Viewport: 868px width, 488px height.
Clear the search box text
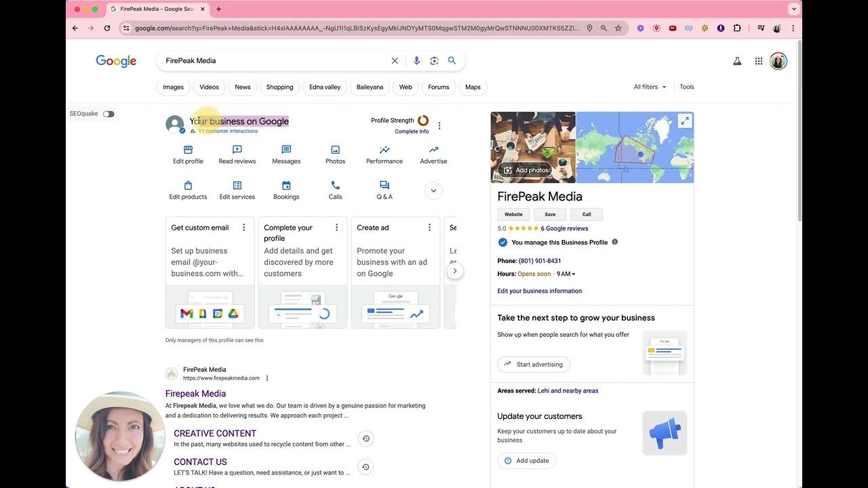click(395, 60)
